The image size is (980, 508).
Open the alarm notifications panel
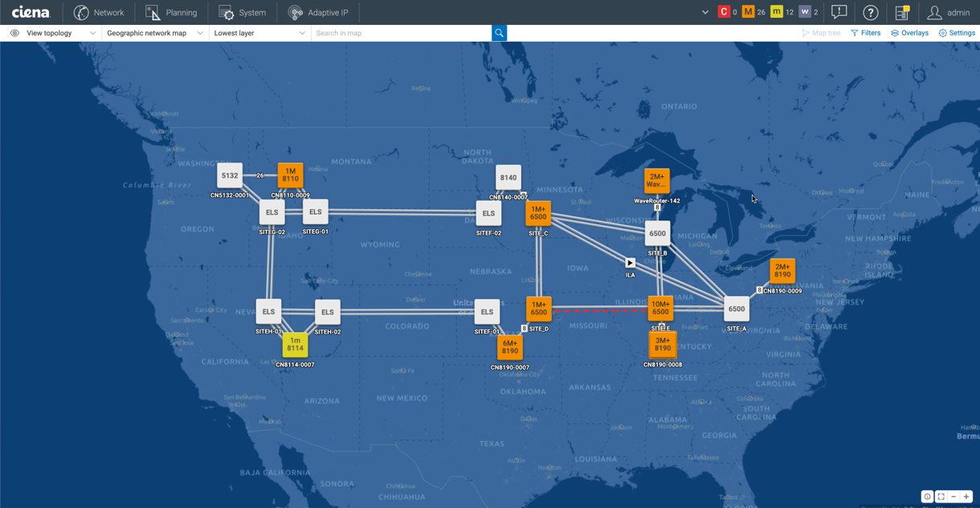tap(838, 12)
